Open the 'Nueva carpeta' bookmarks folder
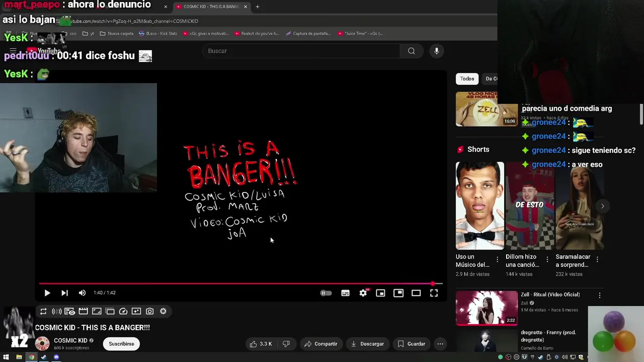The image size is (644, 362). click(x=117, y=34)
